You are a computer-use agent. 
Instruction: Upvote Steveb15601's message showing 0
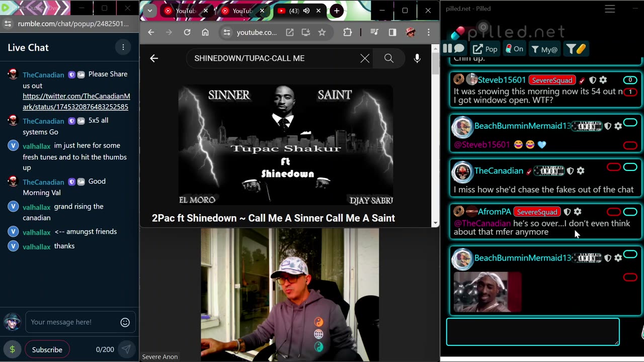click(630, 80)
